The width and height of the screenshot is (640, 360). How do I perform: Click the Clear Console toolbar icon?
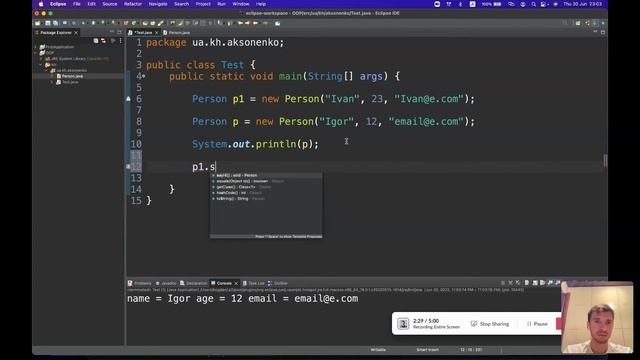(x=527, y=282)
